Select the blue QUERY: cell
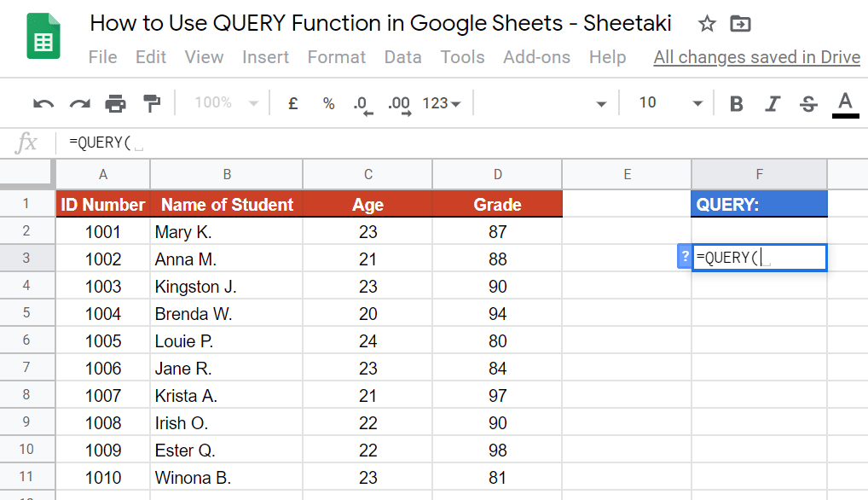Image resolution: width=868 pixels, height=500 pixels. coord(759,204)
